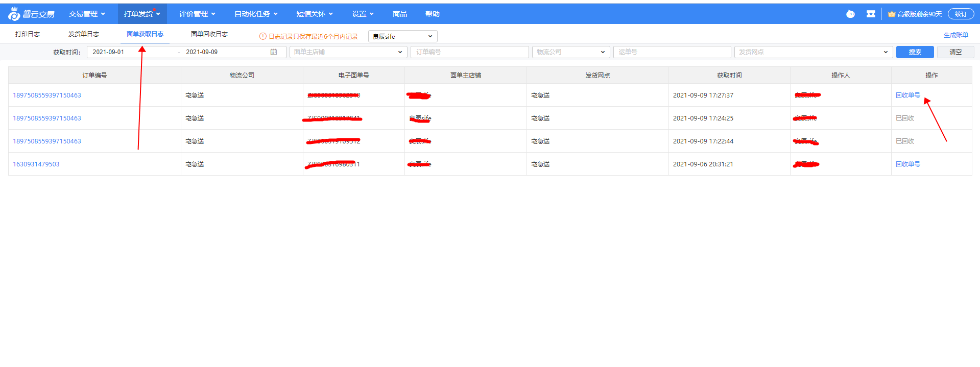Open the 良辰sife shop selector dropdown
The image size is (980, 367).
point(402,36)
